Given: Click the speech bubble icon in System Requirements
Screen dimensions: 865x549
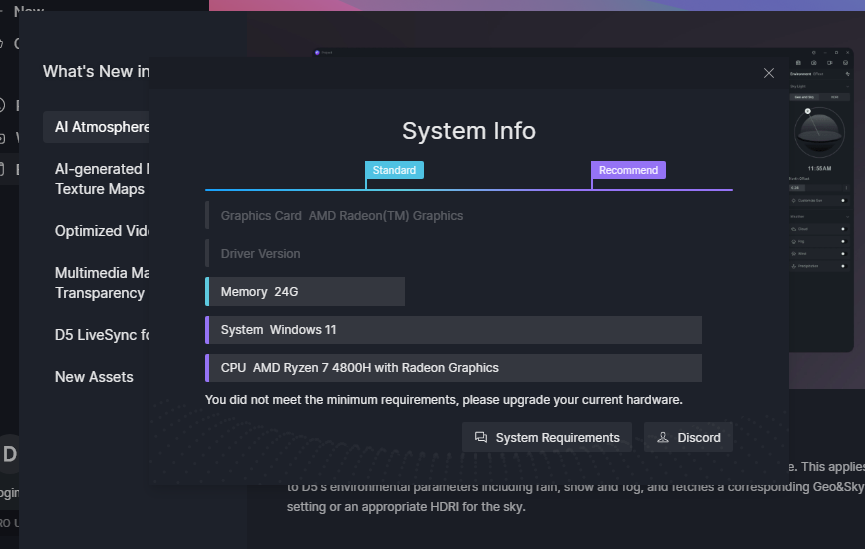Looking at the screenshot, I should [481, 438].
